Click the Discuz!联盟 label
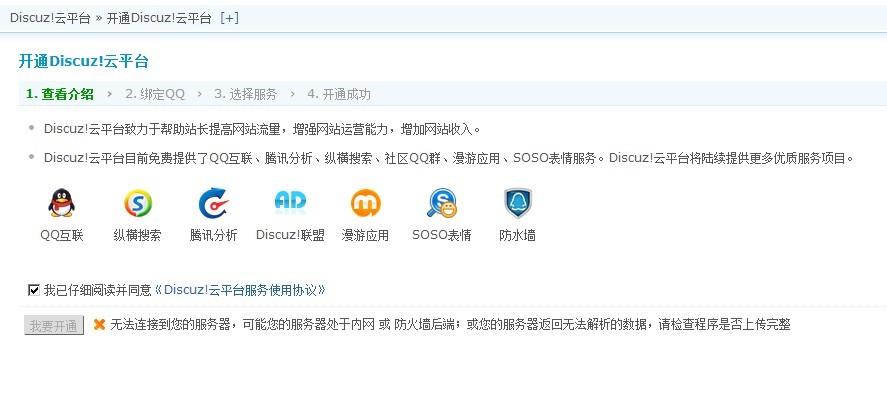The image size is (887, 404). [290, 235]
